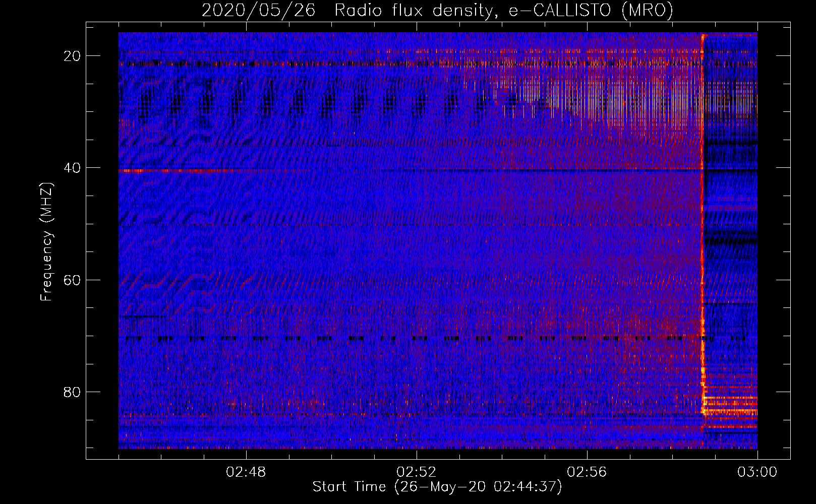Click the 02:48 time tick label
The image size is (816, 504).
(246, 472)
